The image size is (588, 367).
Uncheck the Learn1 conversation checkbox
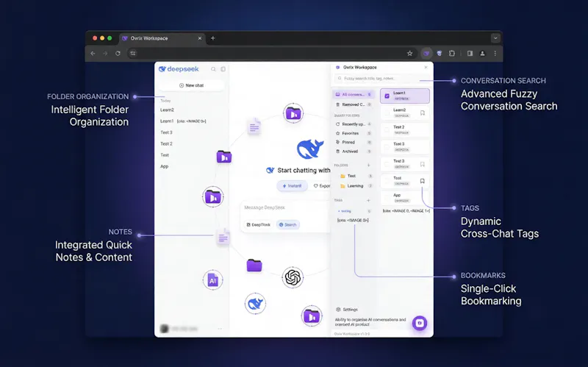click(387, 96)
